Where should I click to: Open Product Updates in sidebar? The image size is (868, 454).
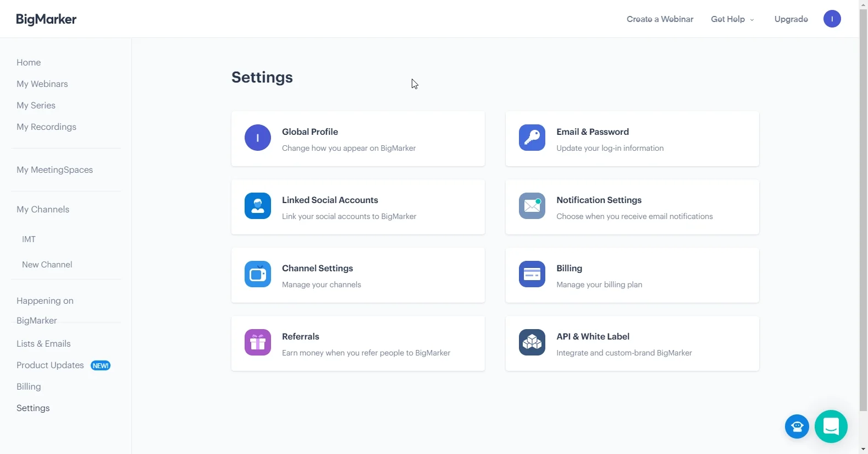coord(50,365)
